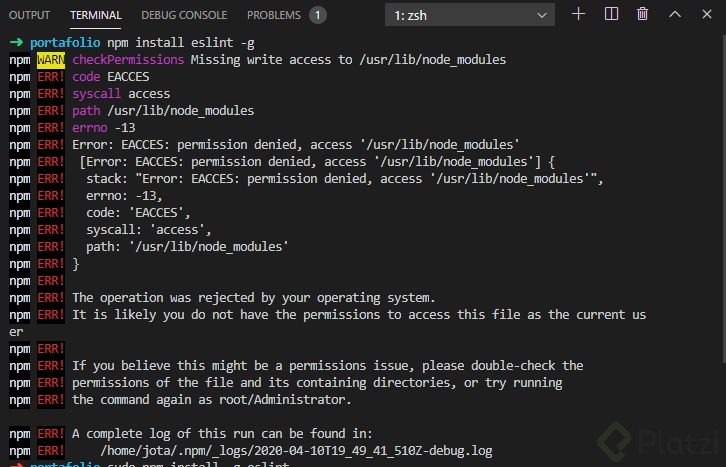726x467 pixels.
Task: Kill the terminal with the trash icon
Action: 642,15
